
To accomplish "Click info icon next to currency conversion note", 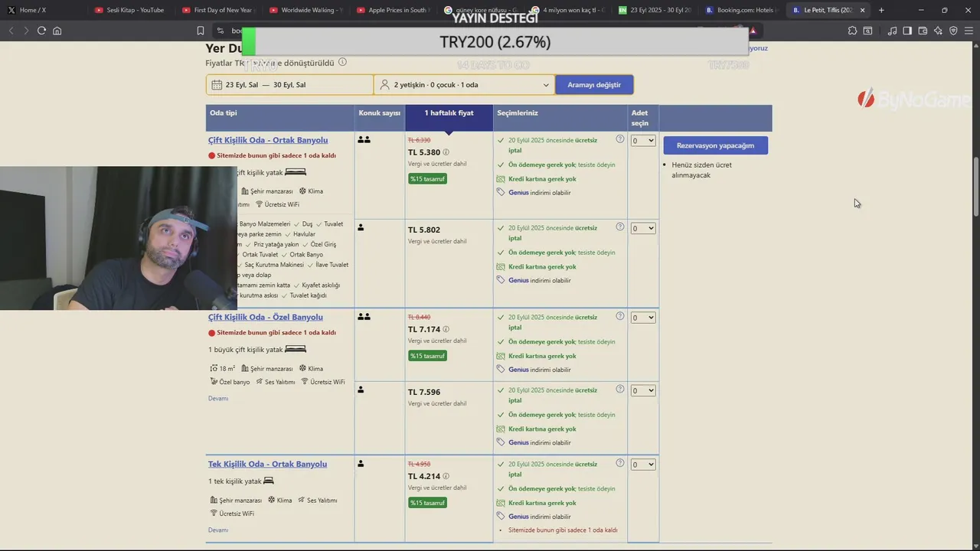I will coord(342,62).
